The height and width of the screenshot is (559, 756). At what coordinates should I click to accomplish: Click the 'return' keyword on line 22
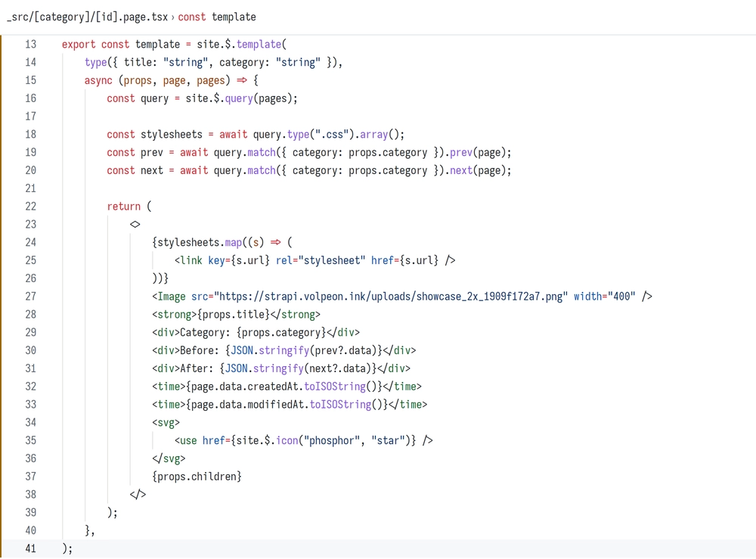124,207
